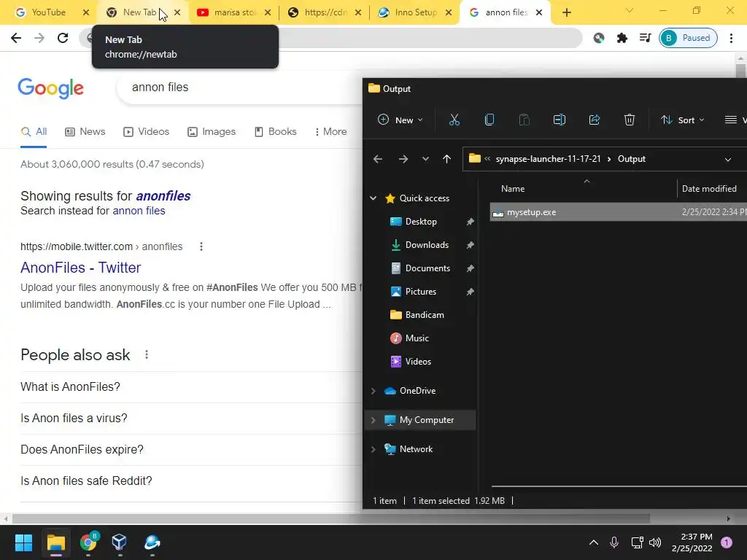The height and width of the screenshot is (560, 747).
Task: Click the Paused profile button in Chrome
Action: (688, 38)
